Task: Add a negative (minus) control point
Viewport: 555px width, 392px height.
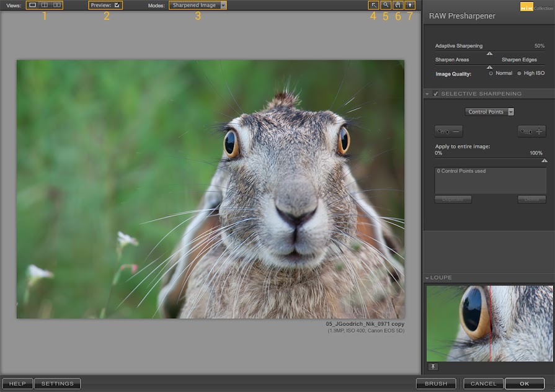Action: pyautogui.click(x=449, y=131)
